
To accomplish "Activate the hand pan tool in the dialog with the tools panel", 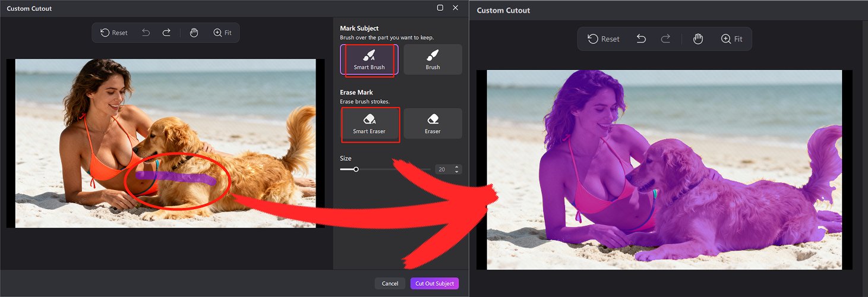I will [194, 33].
